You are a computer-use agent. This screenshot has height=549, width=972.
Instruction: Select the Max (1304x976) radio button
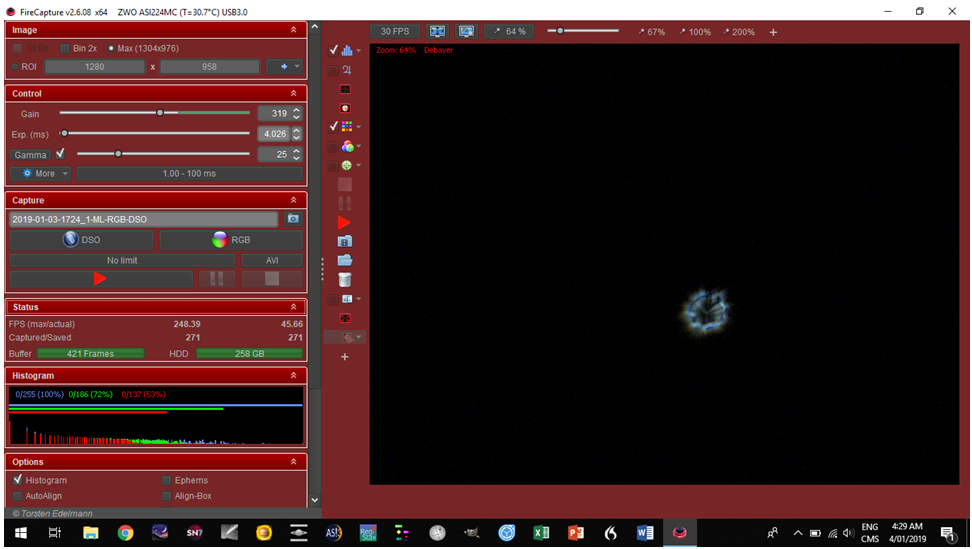[111, 48]
